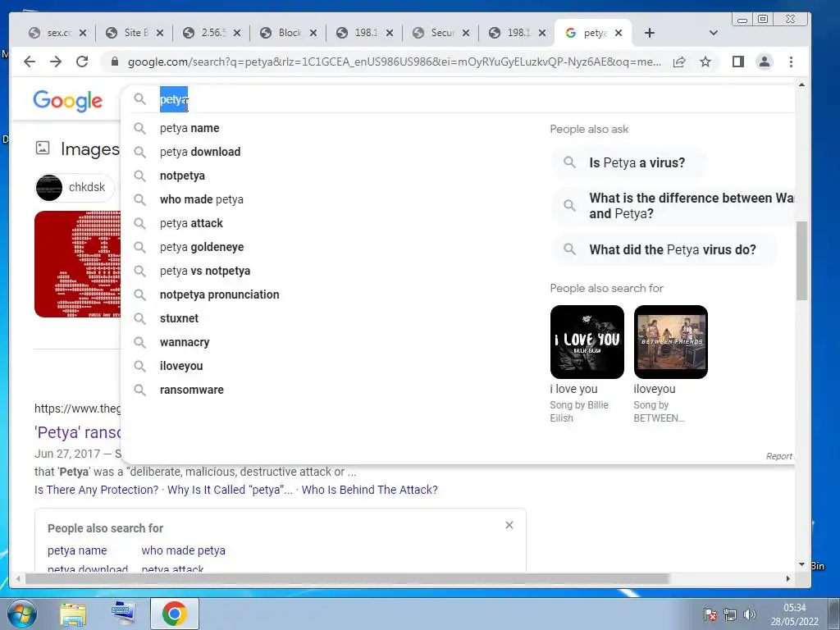Click the Report link in suggestions panel
This screenshot has height=630, width=840.
(x=779, y=456)
